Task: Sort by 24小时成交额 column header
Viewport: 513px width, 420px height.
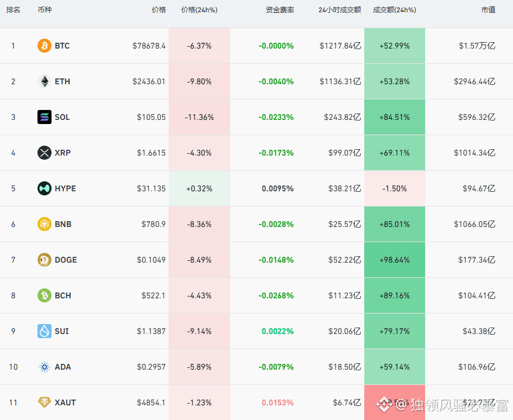Action: (340, 10)
